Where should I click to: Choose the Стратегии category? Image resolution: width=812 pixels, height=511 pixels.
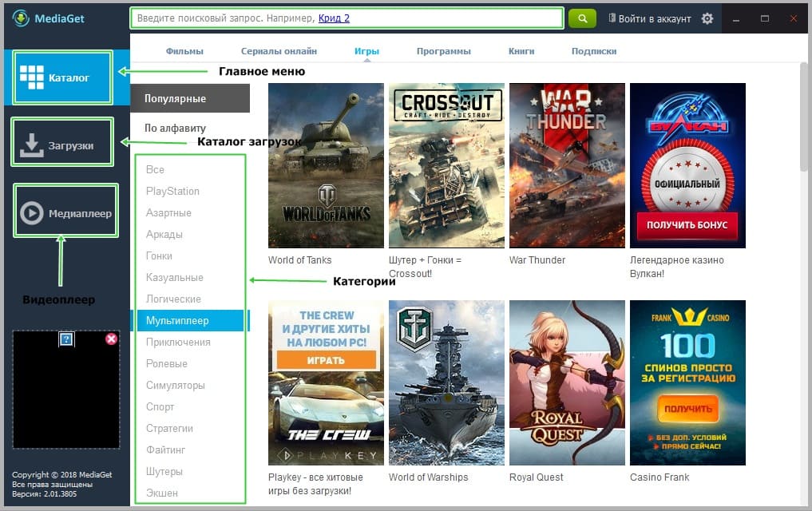pyautogui.click(x=169, y=428)
